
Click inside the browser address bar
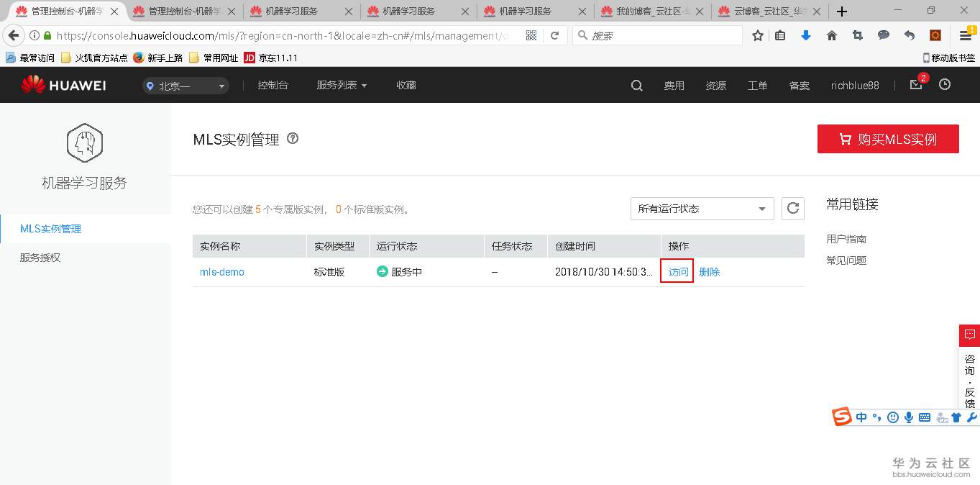288,35
